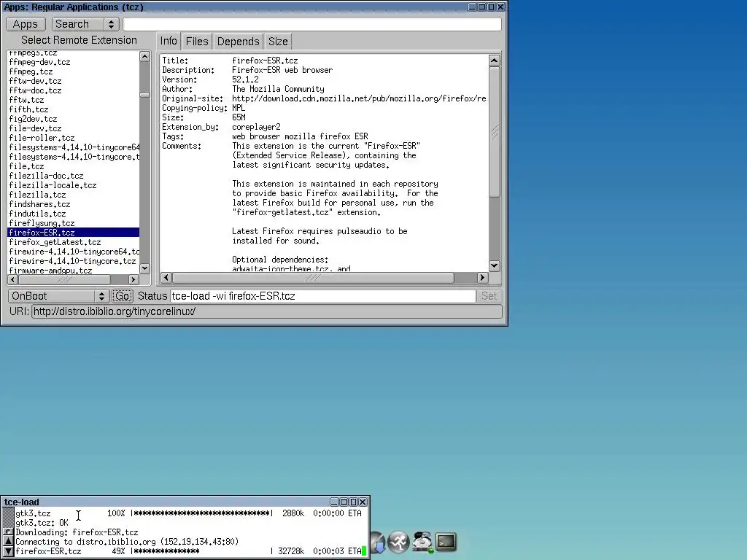Click the info pane scroll-right arrow
The height and width of the screenshot is (560, 747).
[482, 278]
